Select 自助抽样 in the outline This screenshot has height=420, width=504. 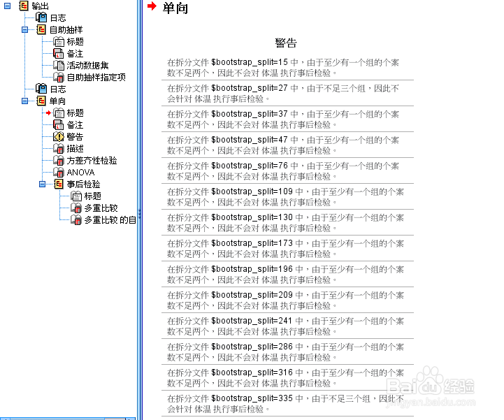[66, 30]
